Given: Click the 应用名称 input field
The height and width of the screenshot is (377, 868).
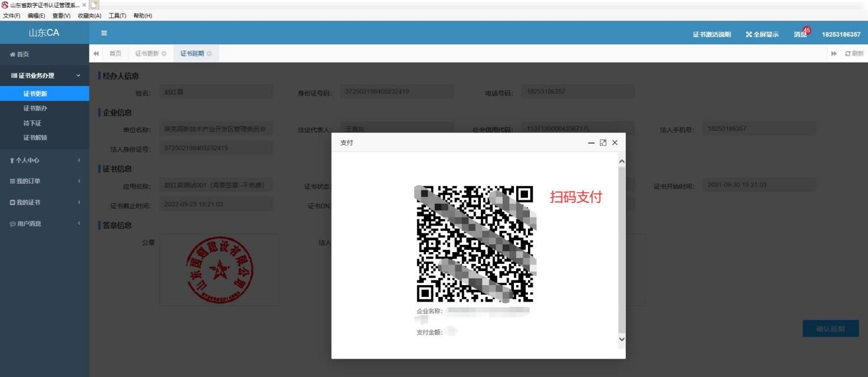Looking at the screenshot, I should [x=216, y=186].
